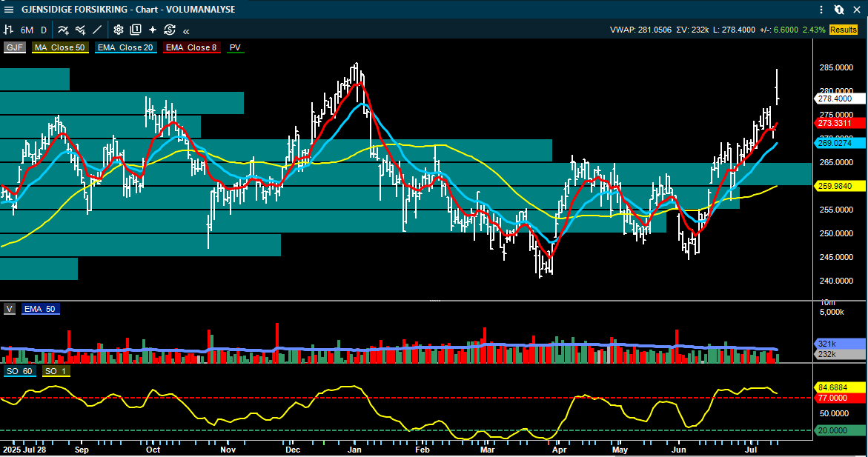
Task: Click the sparkle crosshair icon
Action: click(152, 30)
